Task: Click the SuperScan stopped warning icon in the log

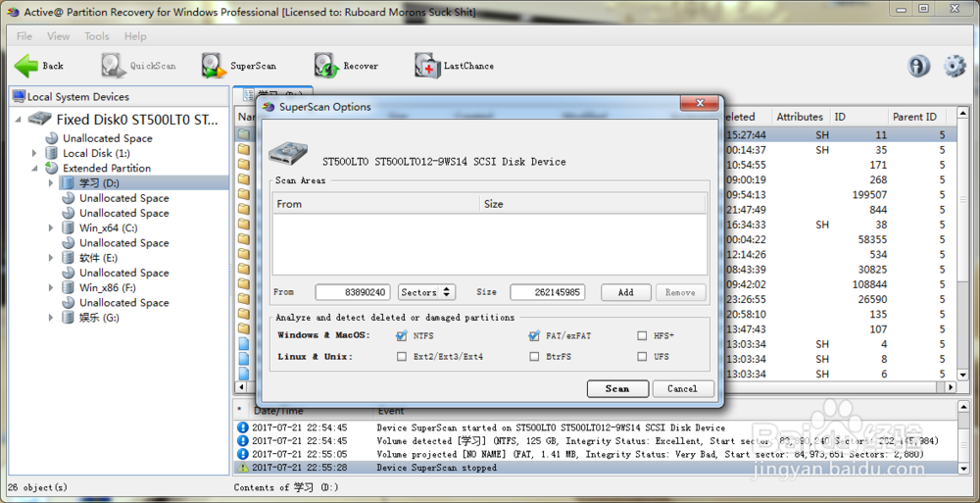Action: (x=242, y=468)
